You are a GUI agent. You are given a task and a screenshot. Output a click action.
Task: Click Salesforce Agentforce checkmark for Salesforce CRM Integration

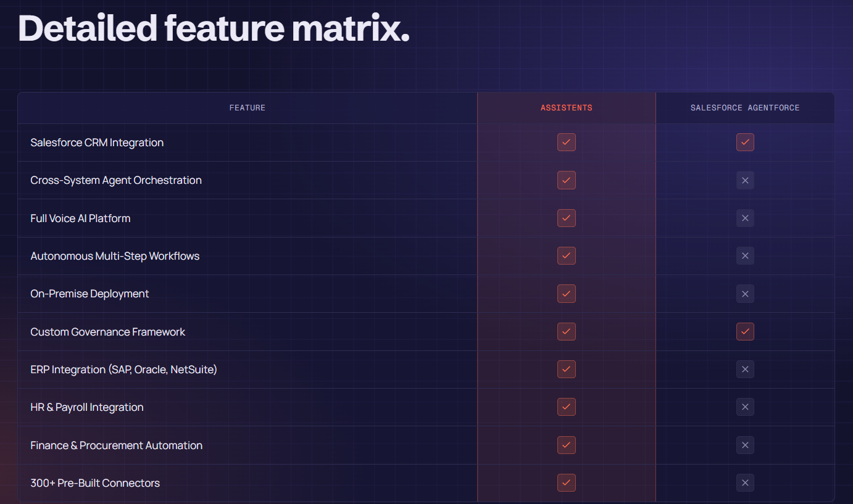point(745,143)
